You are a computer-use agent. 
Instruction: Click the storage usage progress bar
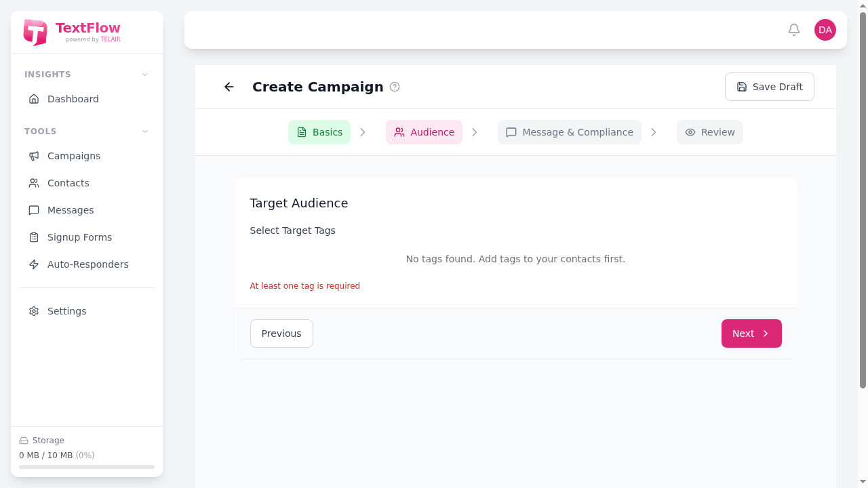point(86,467)
